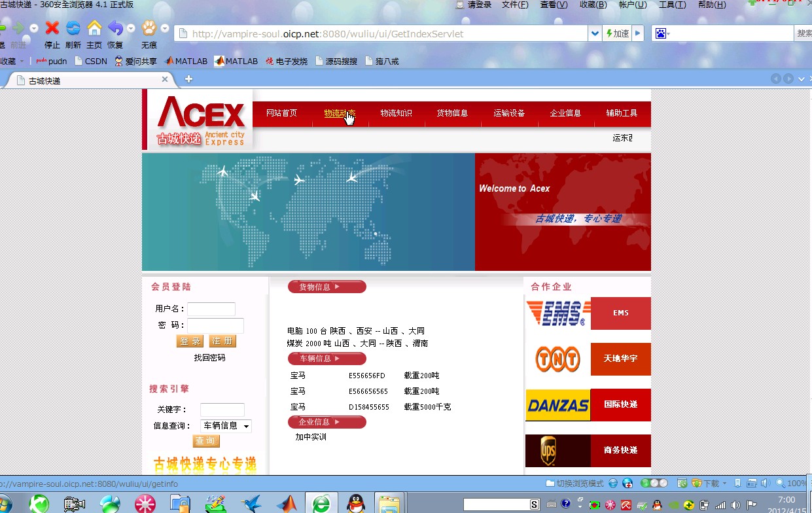Open the 查看(V) menu

click(x=554, y=5)
